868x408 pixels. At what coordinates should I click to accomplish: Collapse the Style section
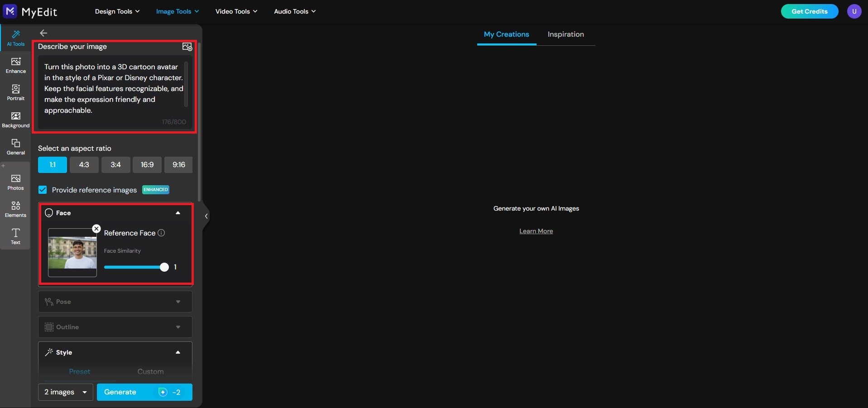click(x=178, y=352)
